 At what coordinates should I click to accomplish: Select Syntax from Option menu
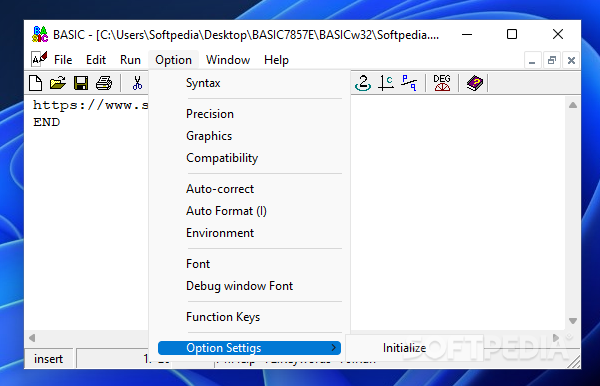(249, 83)
